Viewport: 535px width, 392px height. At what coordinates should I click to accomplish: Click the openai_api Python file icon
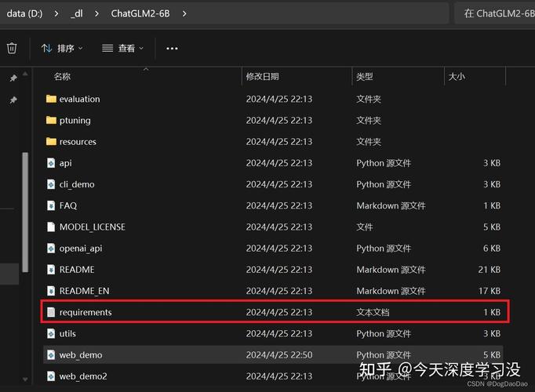point(51,249)
